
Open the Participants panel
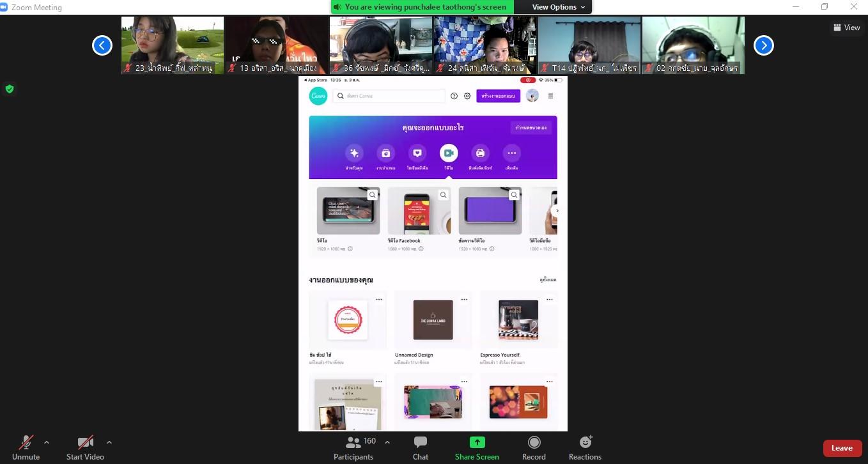353,447
